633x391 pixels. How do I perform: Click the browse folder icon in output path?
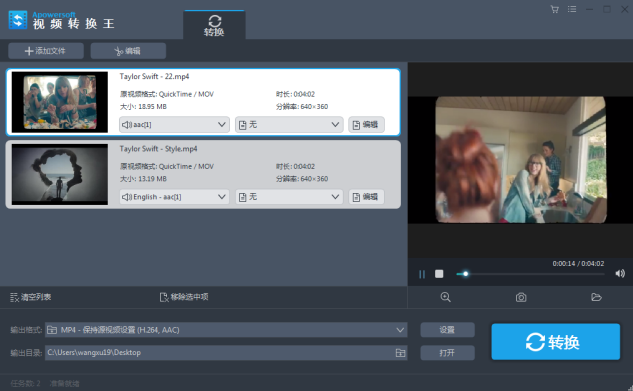[x=400, y=353]
